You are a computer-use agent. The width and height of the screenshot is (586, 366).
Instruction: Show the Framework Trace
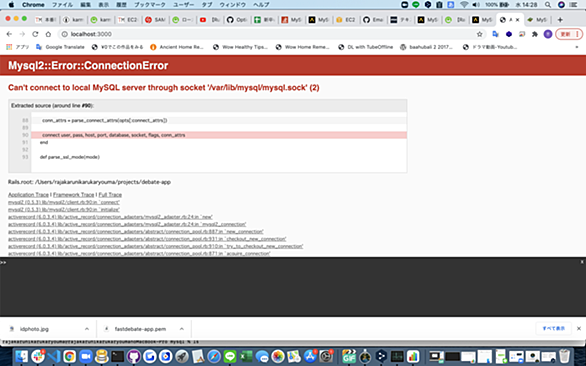pyautogui.click(x=74, y=195)
